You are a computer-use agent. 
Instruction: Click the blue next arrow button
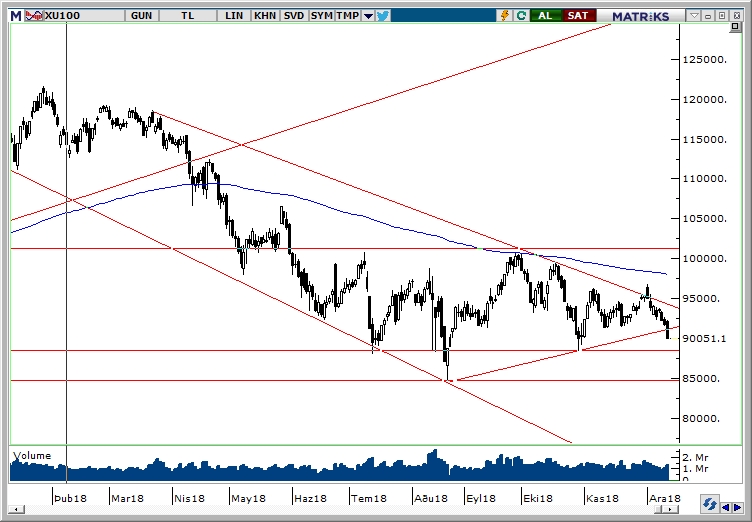click(737, 507)
